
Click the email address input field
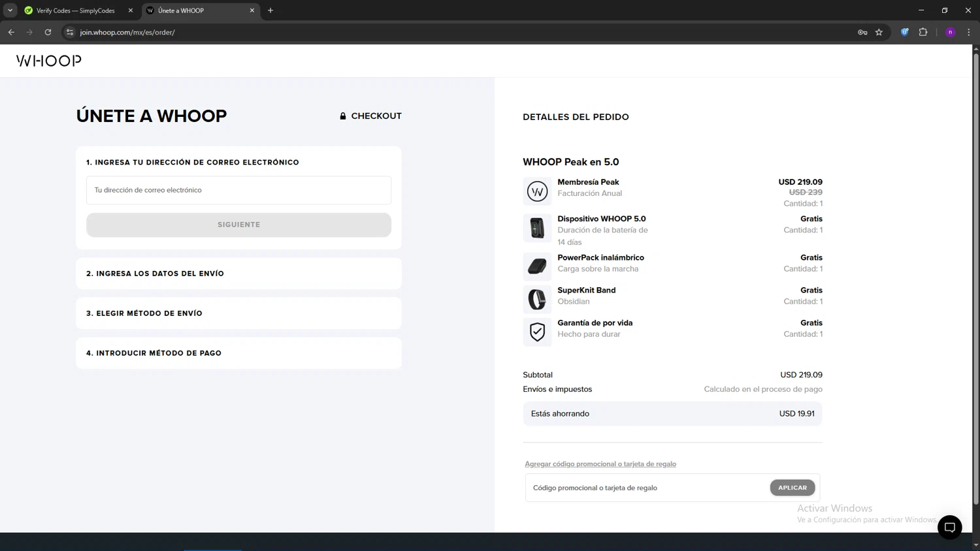tap(238, 190)
